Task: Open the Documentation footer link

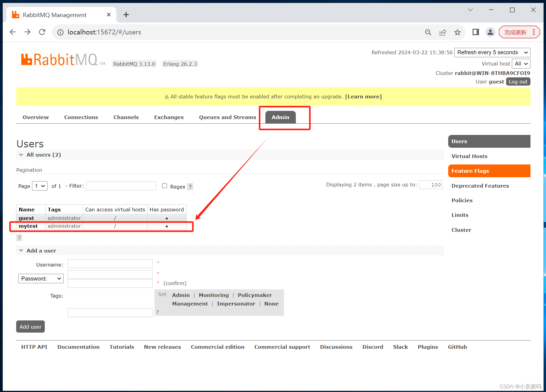Action: tap(78, 347)
